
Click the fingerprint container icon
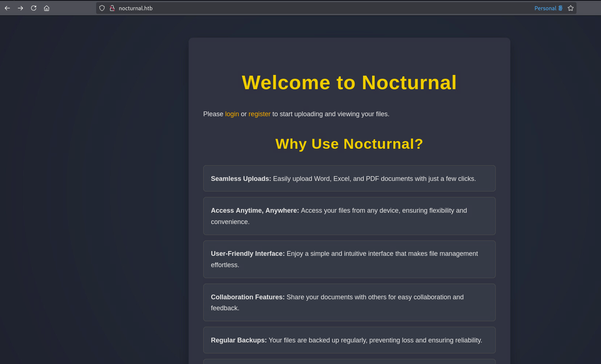click(560, 8)
